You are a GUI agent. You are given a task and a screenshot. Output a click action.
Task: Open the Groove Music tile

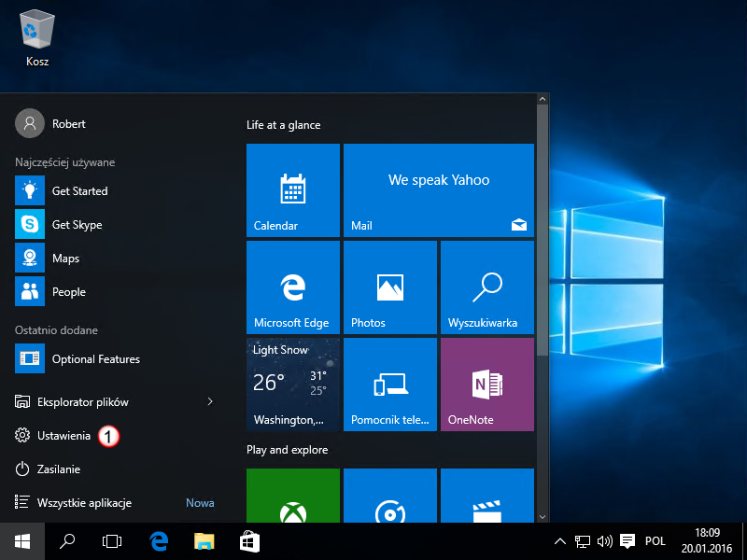click(390, 496)
